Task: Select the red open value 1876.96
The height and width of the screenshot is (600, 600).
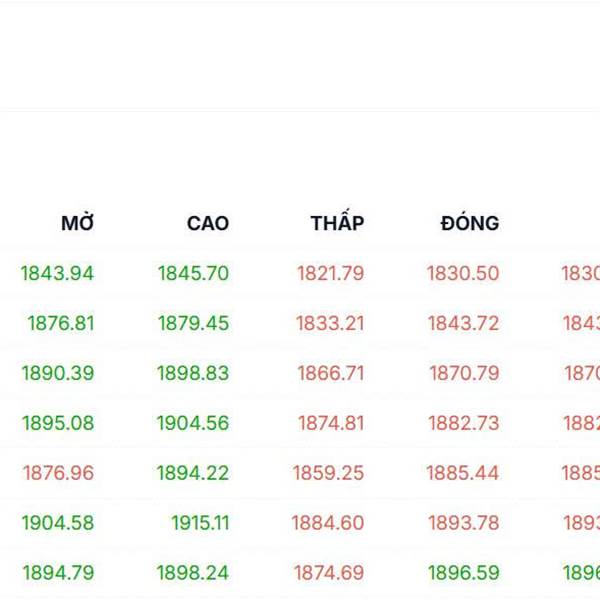Action: click(x=58, y=473)
